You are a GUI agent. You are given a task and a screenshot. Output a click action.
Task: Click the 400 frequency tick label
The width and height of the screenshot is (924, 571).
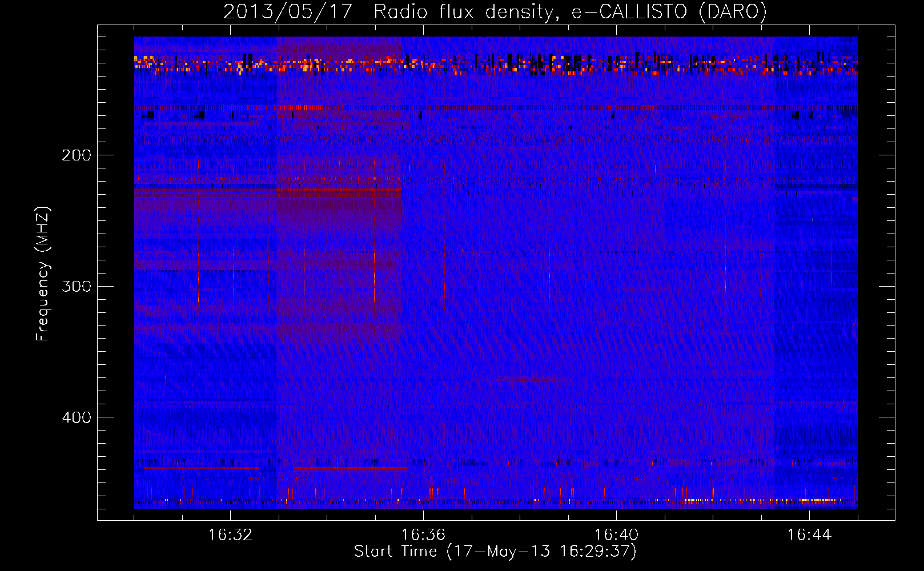coord(77,417)
